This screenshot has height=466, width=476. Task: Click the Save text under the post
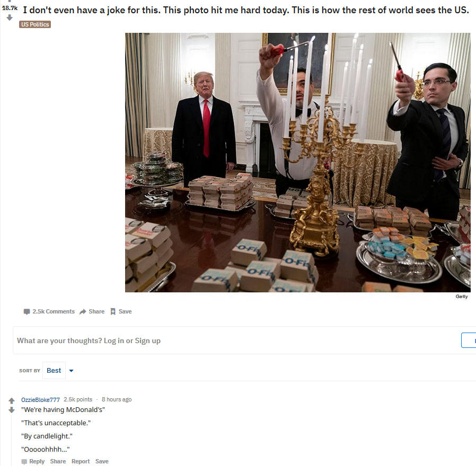(x=125, y=311)
